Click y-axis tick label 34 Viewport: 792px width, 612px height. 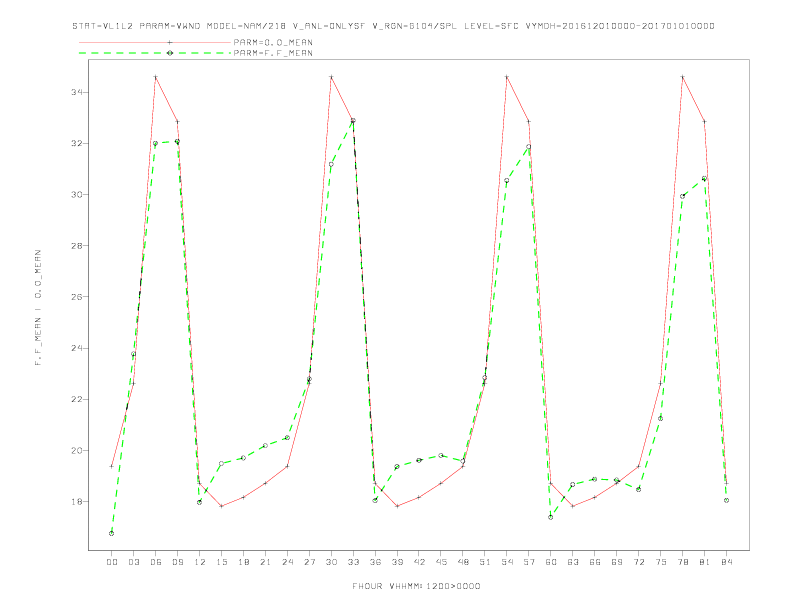pyautogui.click(x=77, y=92)
